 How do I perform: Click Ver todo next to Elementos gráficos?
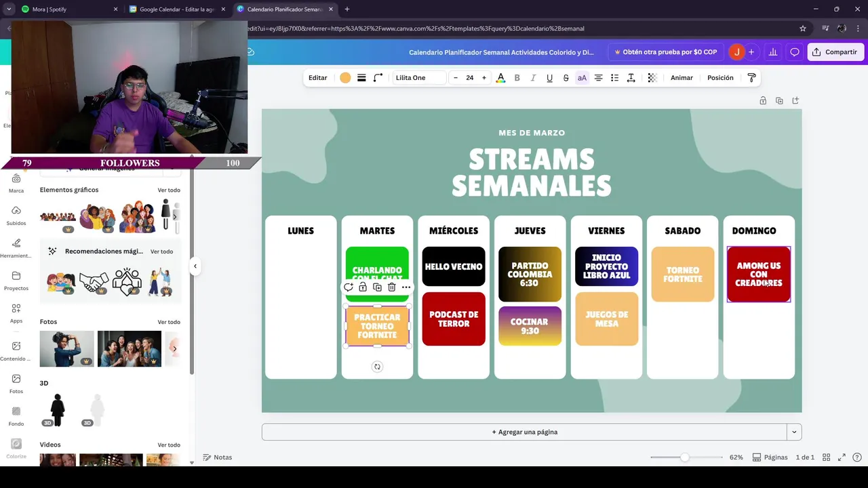(169, 190)
